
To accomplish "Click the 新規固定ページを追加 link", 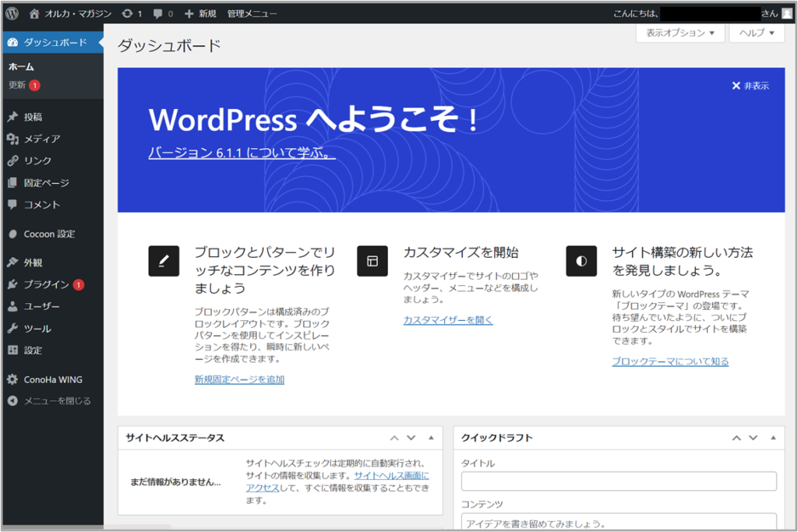I will coord(239,379).
